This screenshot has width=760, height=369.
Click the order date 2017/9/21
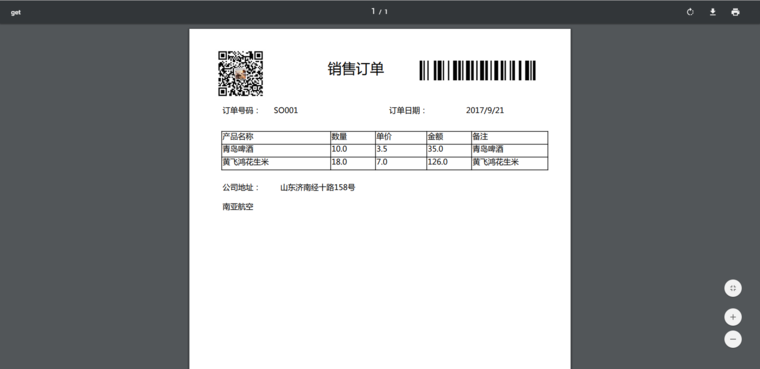click(x=485, y=111)
